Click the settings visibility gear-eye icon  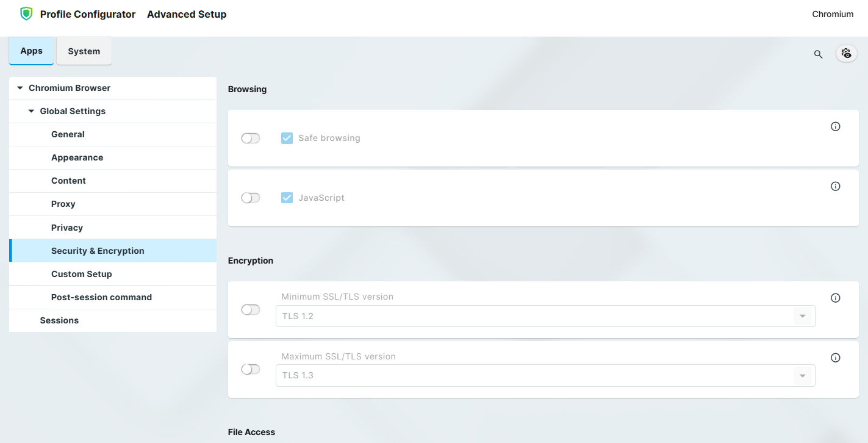pos(846,54)
